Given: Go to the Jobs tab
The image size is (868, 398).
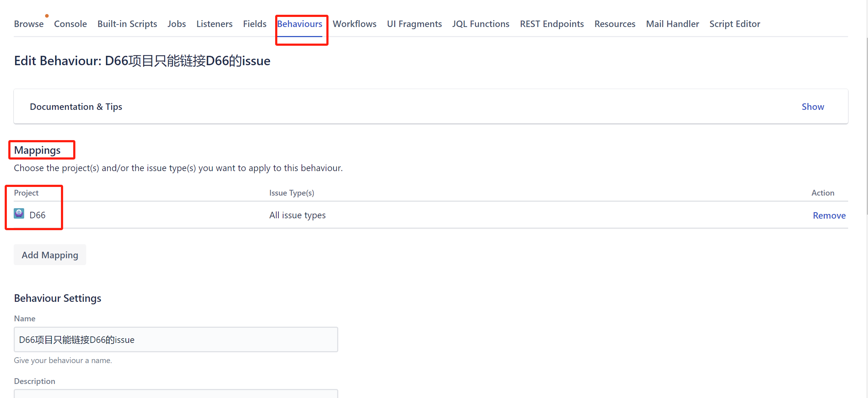Looking at the screenshot, I should pyautogui.click(x=176, y=24).
